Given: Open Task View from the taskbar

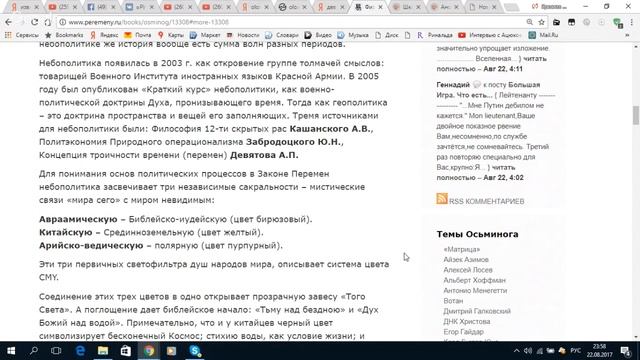Looking at the screenshot, I should pyautogui.click(x=56, y=351).
